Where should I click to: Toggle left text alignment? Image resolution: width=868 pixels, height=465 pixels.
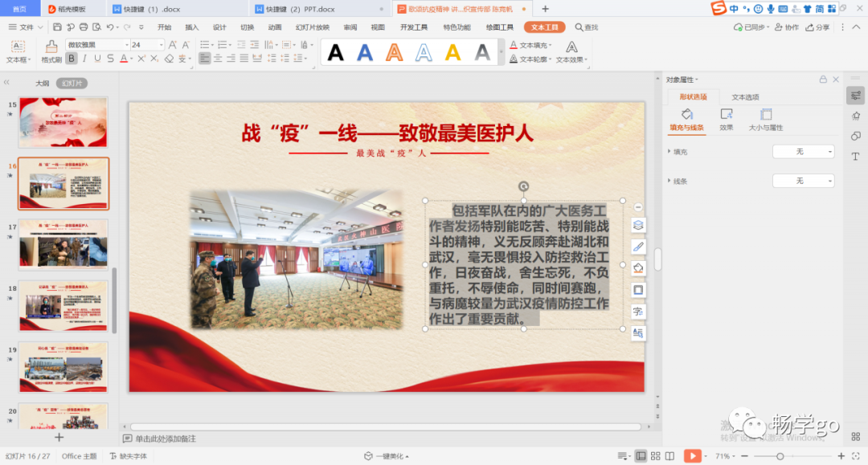pyautogui.click(x=204, y=59)
